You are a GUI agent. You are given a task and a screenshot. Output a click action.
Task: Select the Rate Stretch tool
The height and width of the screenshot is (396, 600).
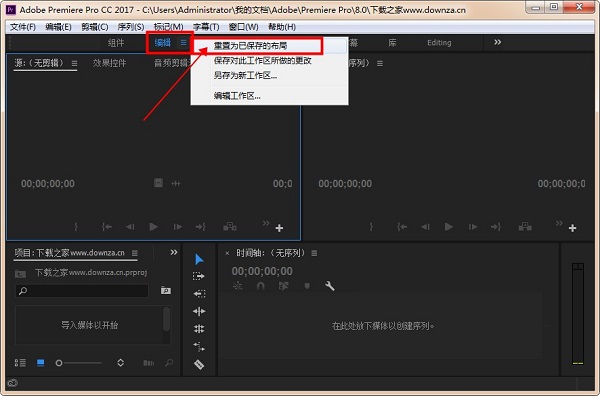199,347
